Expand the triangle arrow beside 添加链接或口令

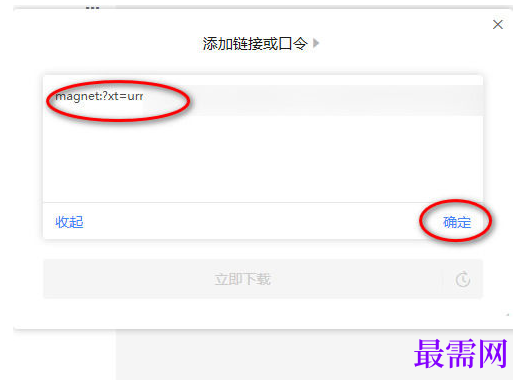pyautogui.click(x=316, y=43)
